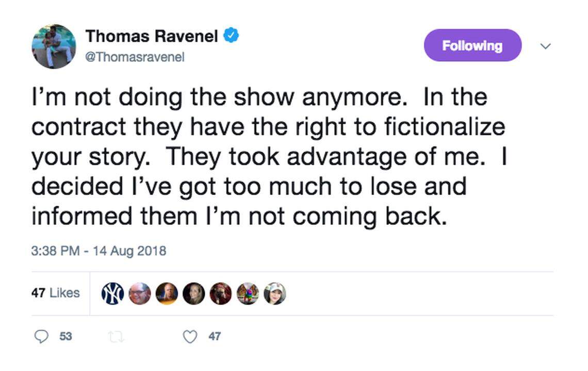
Task: Open blonde woman liker avatar
Action: pos(194,293)
